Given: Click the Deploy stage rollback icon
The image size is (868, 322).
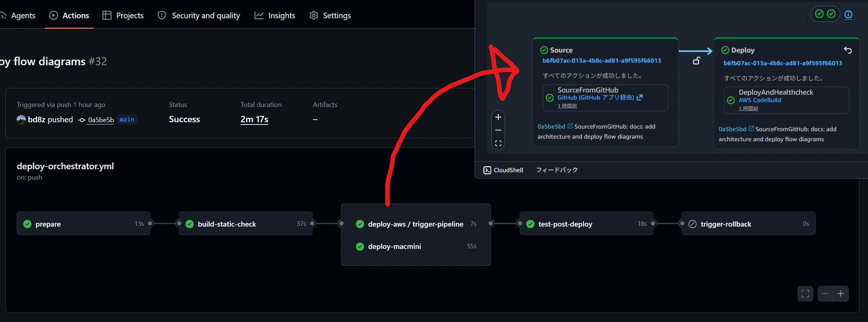Looking at the screenshot, I should 848,50.
